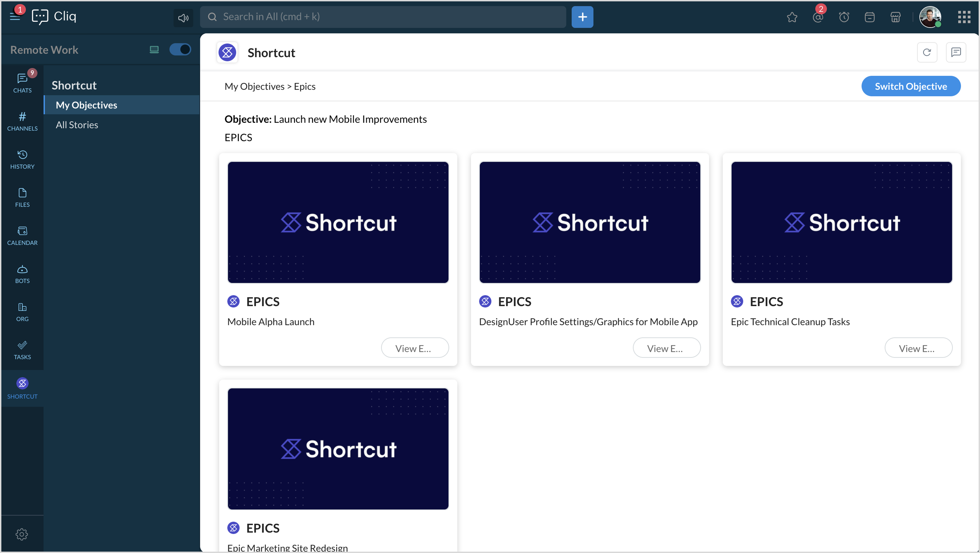Click Epic Technical Cleanup Tasks thumbnail
This screenshot has height=553, width=980.
click(841, 222)
